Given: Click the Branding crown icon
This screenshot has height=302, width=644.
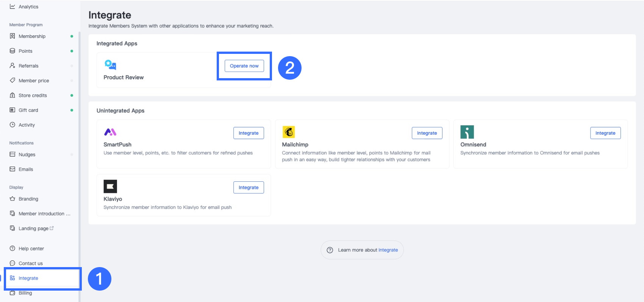Looking at the screenshot, I should (x=13, y=199).
